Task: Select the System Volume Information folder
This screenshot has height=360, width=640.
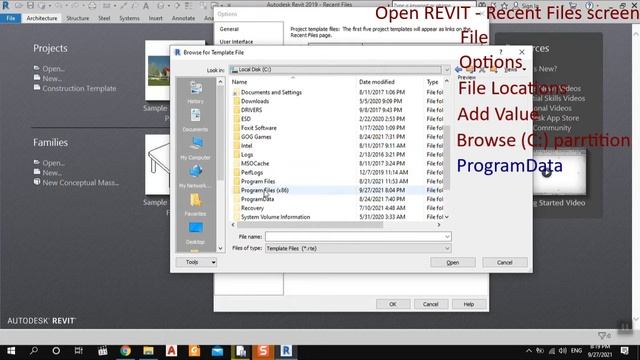Action: pyautogui.click(x=275, y=217)
